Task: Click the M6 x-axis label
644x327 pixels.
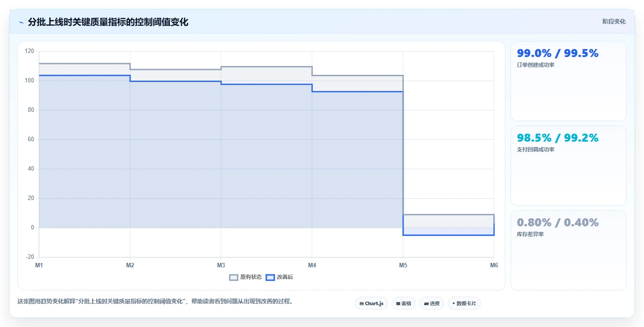Action: [x=494, y=266]
